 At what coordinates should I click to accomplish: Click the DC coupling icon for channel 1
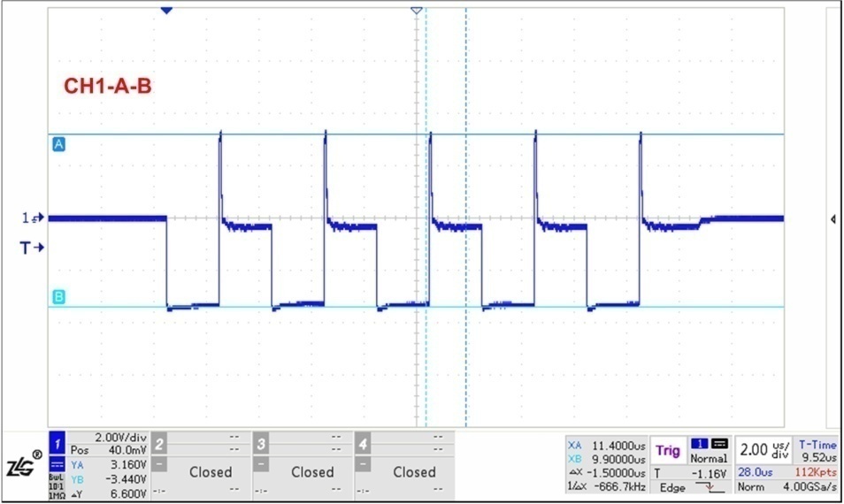58,462
